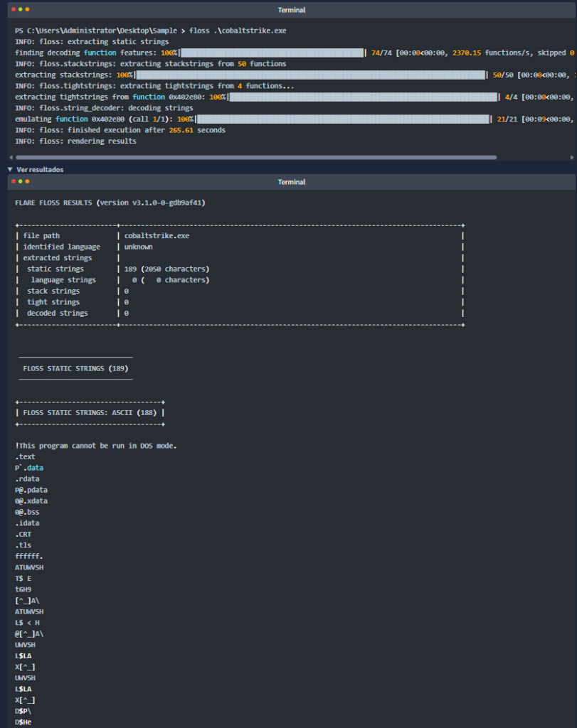Click the 'floss.string_decoder: decoding strings' line

(104, 108)
